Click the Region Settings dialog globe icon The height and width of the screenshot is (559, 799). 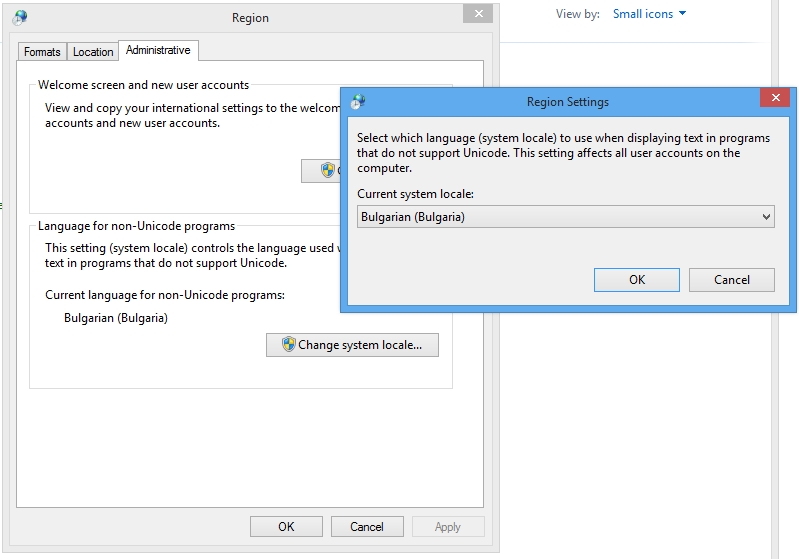click(x=358, y=101)
